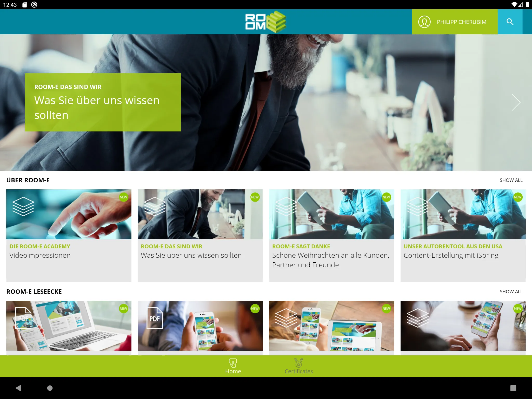Open the Videoimpressionen course card
Screen dimensions: 532x399
(x=69, y=235)
